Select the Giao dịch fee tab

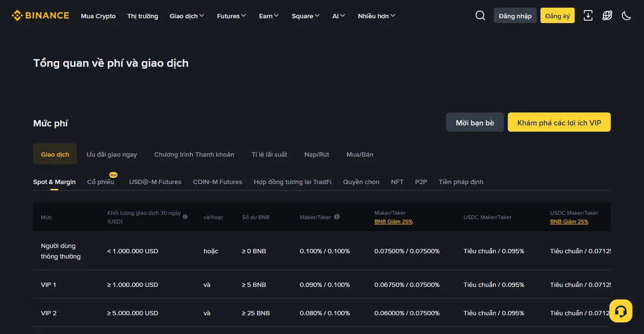(x=55, y=154)
